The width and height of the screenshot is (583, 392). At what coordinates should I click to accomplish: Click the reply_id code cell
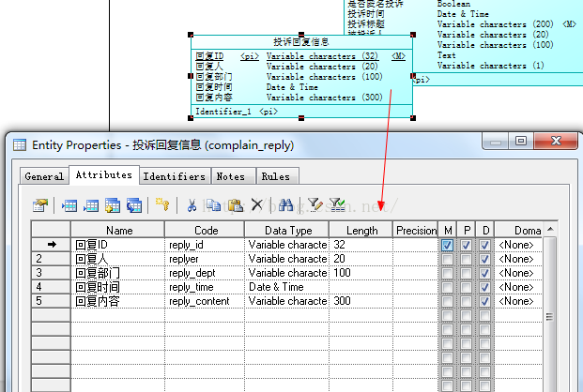pyautogui.click(x=205, y=245)
